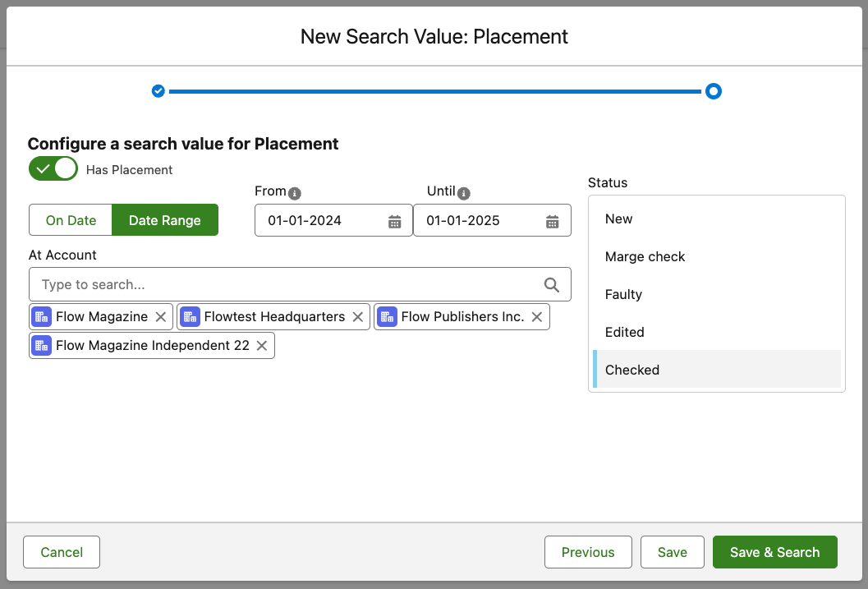
Task: Select the Date Range option
Action: 165,220
